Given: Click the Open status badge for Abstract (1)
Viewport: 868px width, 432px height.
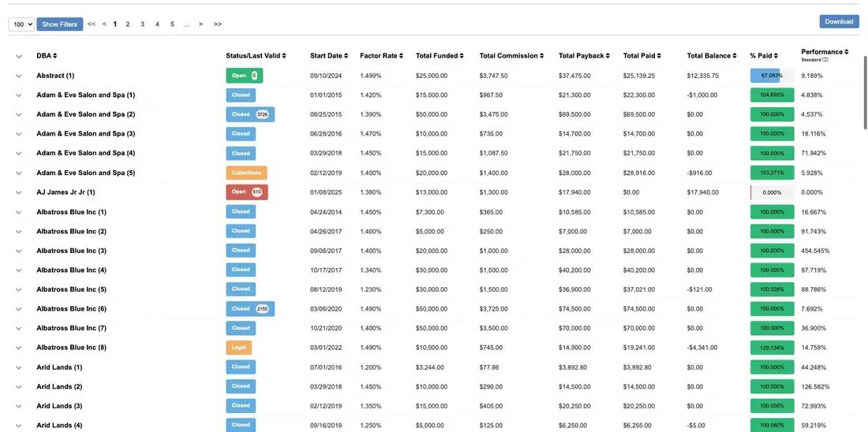Looking at the screenshot, I should pyautogui.click(x=244, y=75).
